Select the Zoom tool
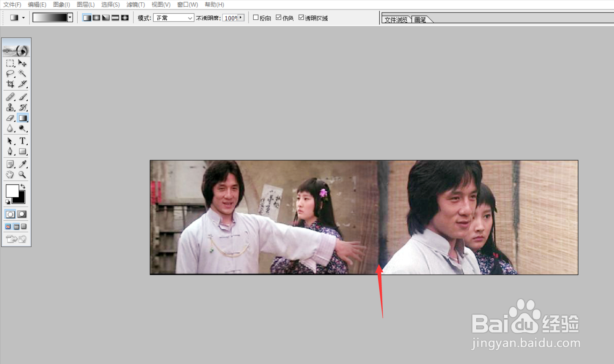Viewport: 614px width, 364px height. [22, 175]
